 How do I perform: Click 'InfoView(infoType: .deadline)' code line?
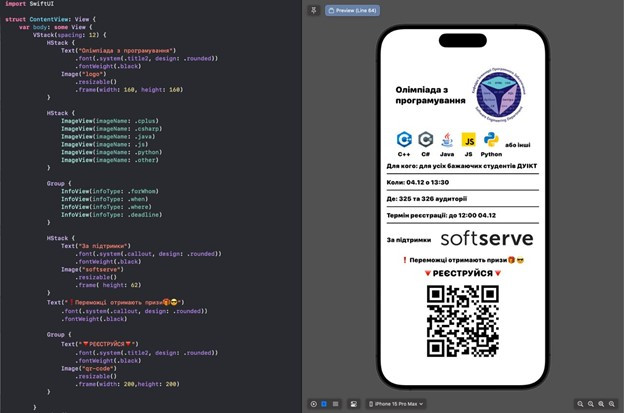pyautogui.click(x=111, y=214)
